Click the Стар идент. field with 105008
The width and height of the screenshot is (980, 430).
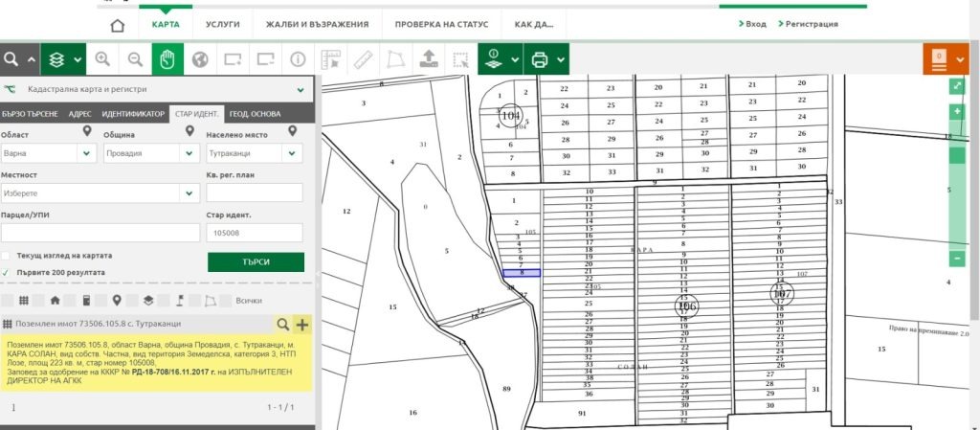(x=254, y=233)
